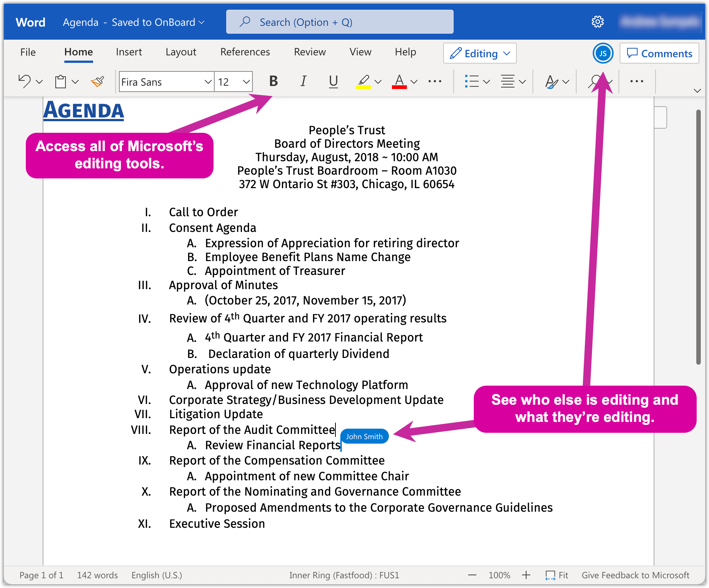
Task: Click the AGENDA heading
Action: [84, 110]
